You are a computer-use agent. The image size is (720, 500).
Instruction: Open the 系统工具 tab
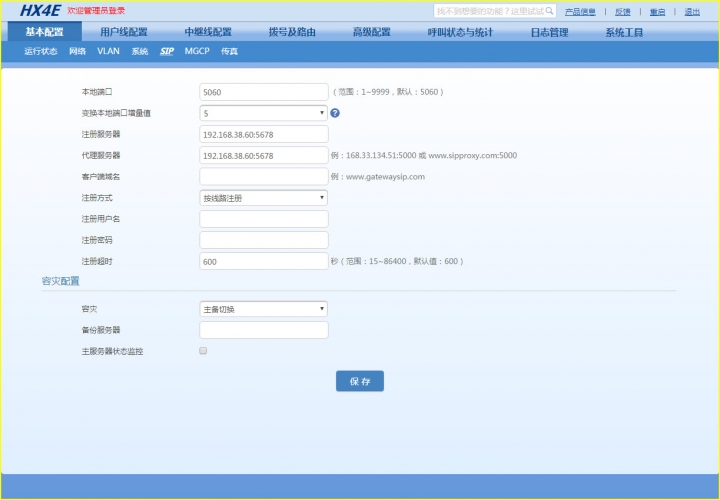click(624, 32)
